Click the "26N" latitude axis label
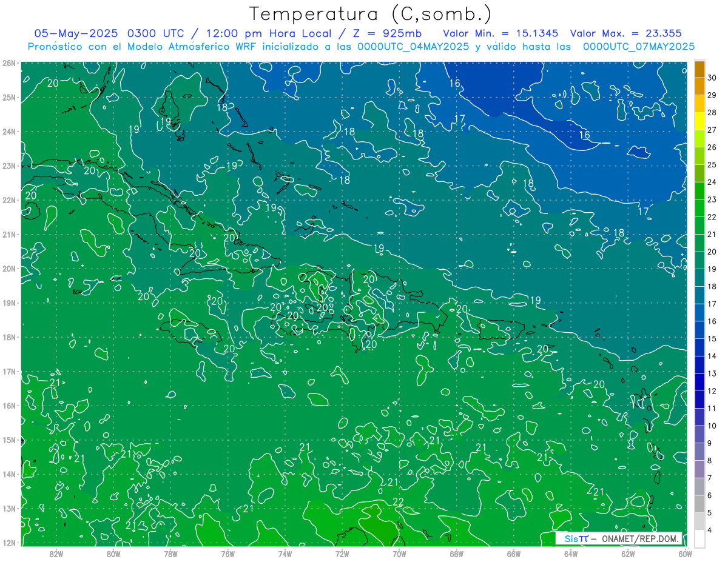This screenshot has width=728, height=562. 9,63
